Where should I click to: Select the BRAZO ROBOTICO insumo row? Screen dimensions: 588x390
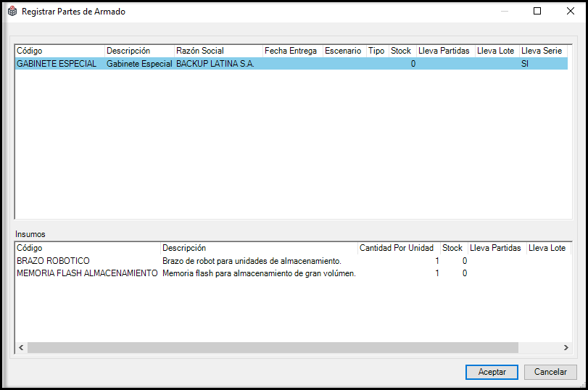[293, 261]
